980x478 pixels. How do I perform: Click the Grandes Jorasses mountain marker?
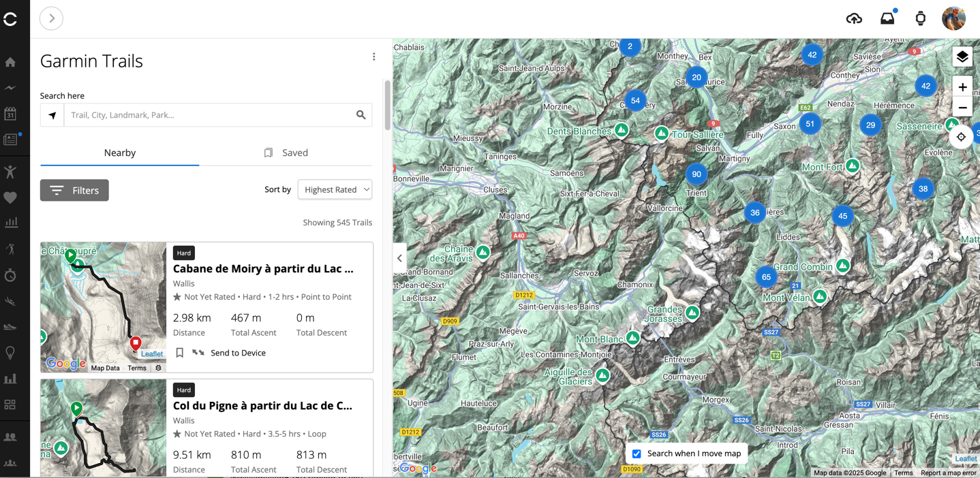click(x=692, y=313)
